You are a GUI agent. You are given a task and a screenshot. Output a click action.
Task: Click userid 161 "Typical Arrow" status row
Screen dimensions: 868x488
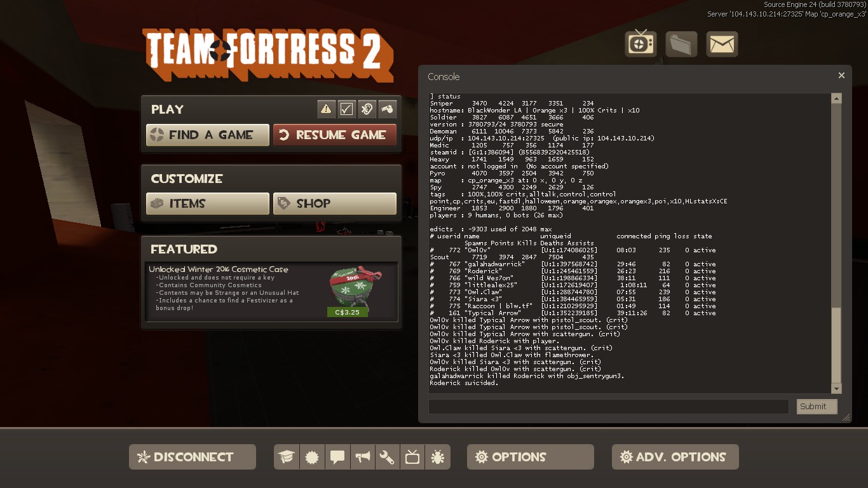tap(573, 313)
